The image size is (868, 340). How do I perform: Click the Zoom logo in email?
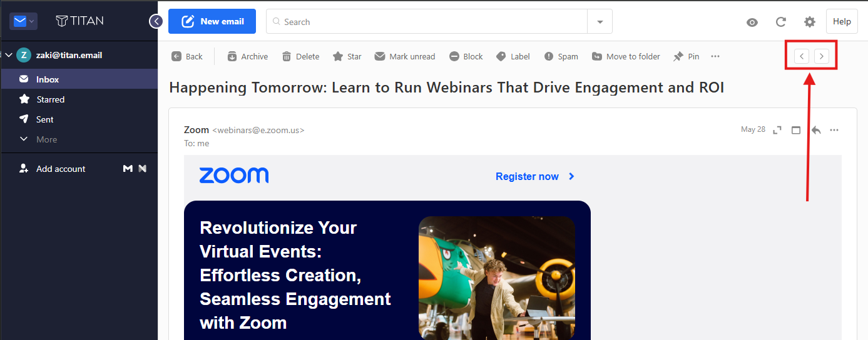pos(233,176)
